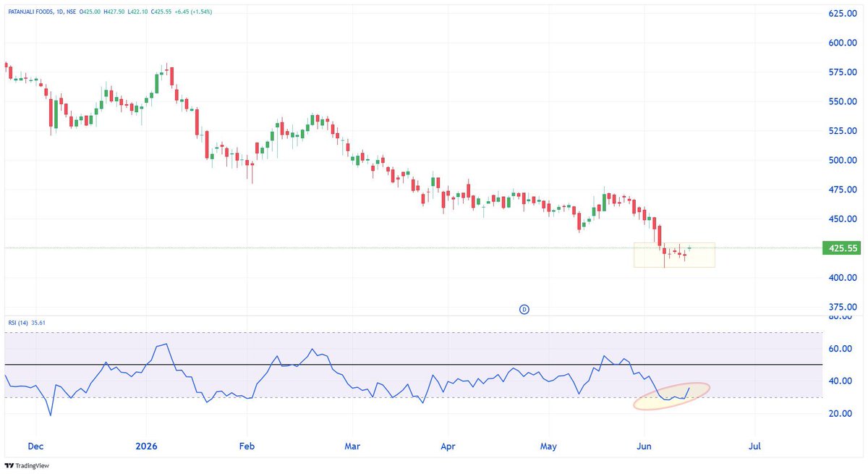Click 375.00 on the price axis
Screen dimensions: 868x474
tap(841, 307)
